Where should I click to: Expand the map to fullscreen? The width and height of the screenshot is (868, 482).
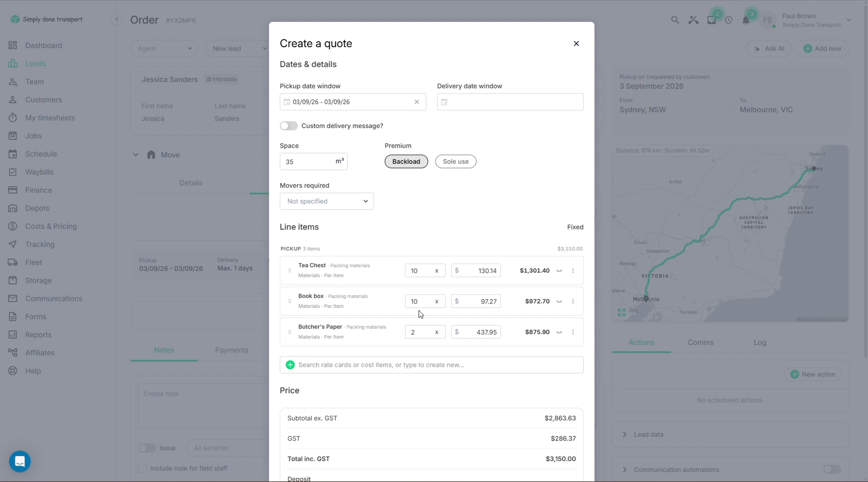621,312
